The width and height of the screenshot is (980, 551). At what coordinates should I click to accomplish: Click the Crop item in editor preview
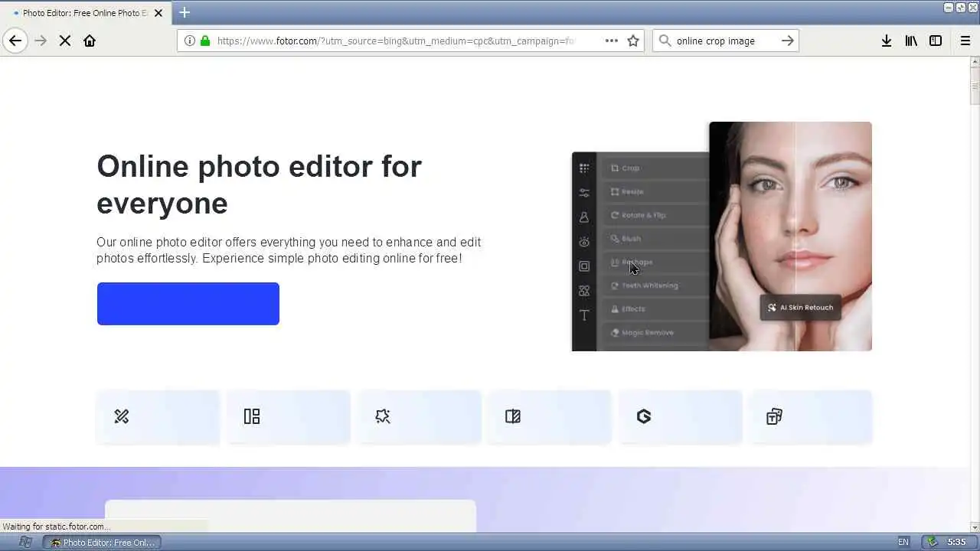point(655,168)
